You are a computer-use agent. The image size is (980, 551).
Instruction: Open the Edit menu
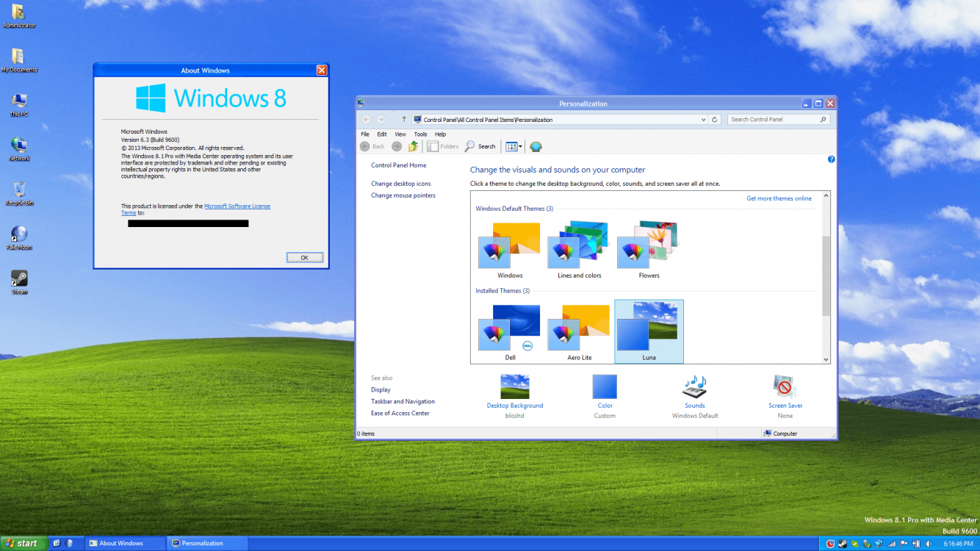tap(382, 134)
